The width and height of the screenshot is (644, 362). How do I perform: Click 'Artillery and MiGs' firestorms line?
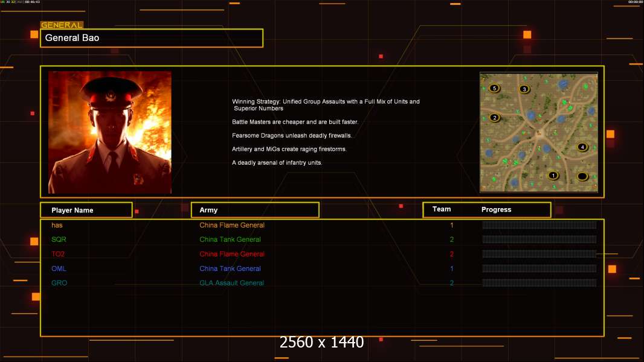289,149
